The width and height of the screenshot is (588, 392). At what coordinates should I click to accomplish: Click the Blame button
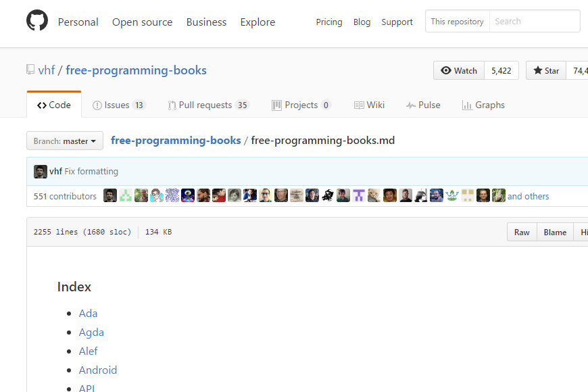tap(555, 232)
